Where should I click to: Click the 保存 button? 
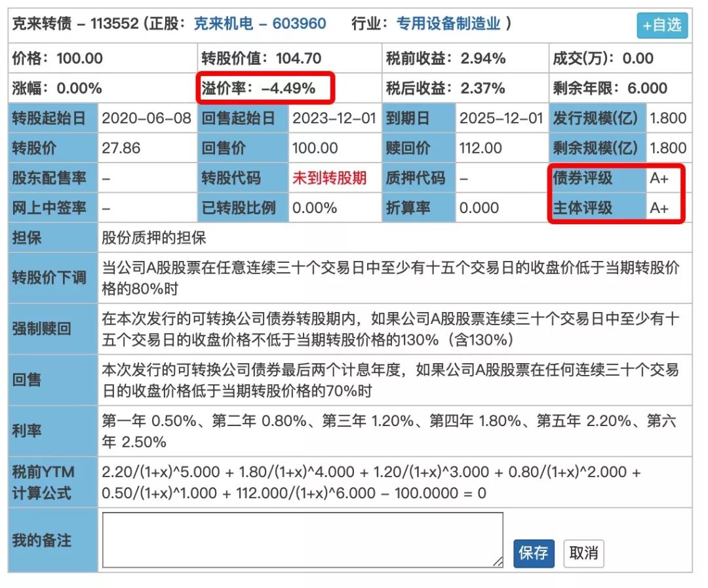pos(533,553)
